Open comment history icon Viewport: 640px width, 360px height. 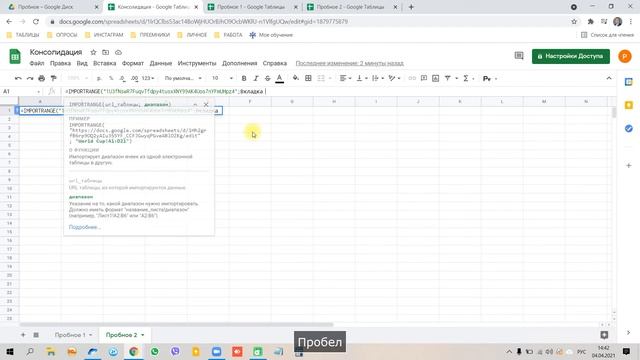pos(519,56)
